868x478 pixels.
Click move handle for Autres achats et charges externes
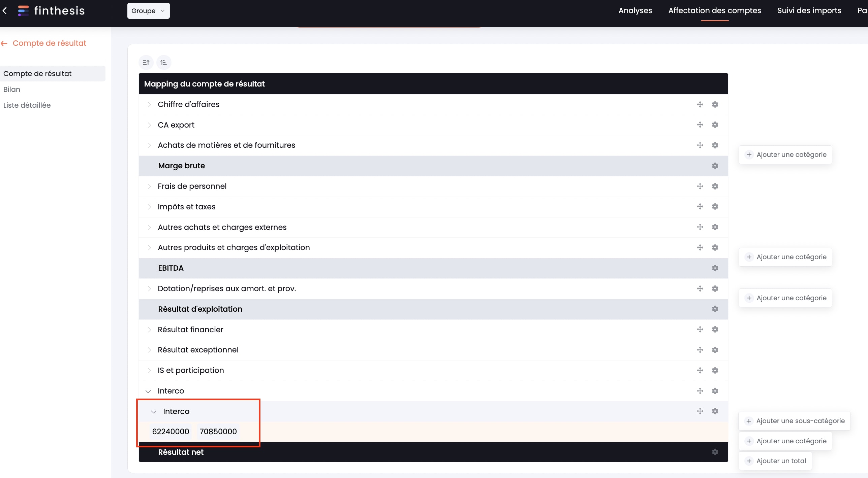[x=700, y=227]
